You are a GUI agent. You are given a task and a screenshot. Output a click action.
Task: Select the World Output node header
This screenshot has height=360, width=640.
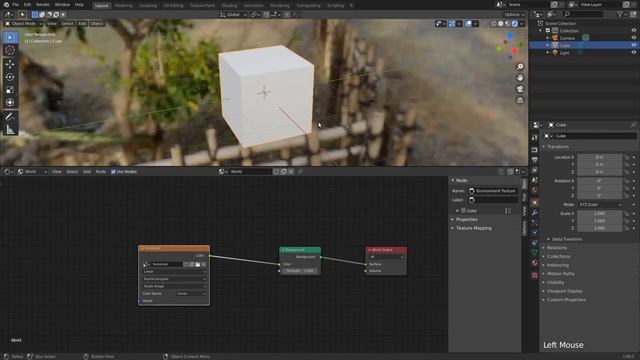point(386,250)
